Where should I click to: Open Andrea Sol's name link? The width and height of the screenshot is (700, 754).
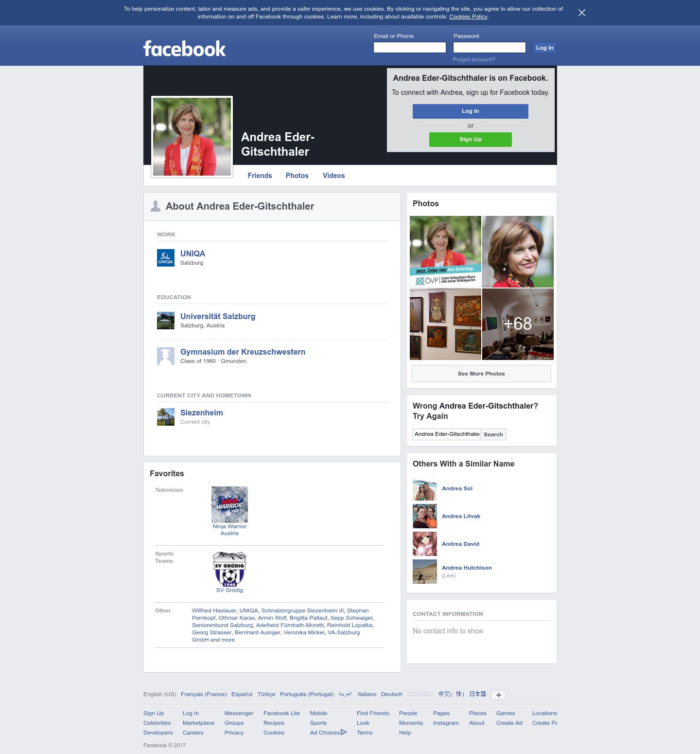(457, 488)
